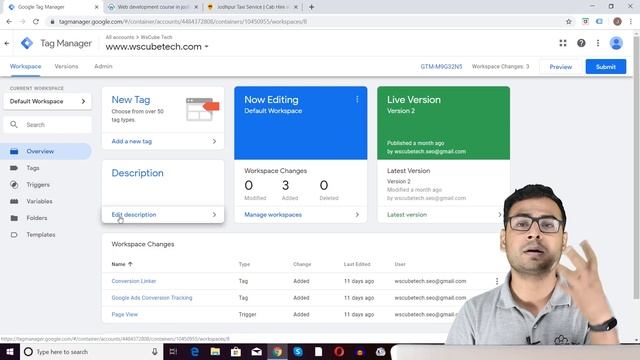Open the help question mark icon
Screen dimensions: 640x360
click(x=581, y=43)
